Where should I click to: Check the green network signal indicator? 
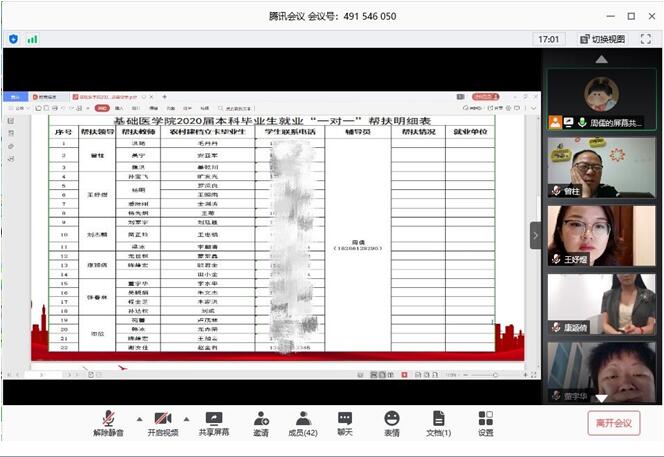point(32,39)
